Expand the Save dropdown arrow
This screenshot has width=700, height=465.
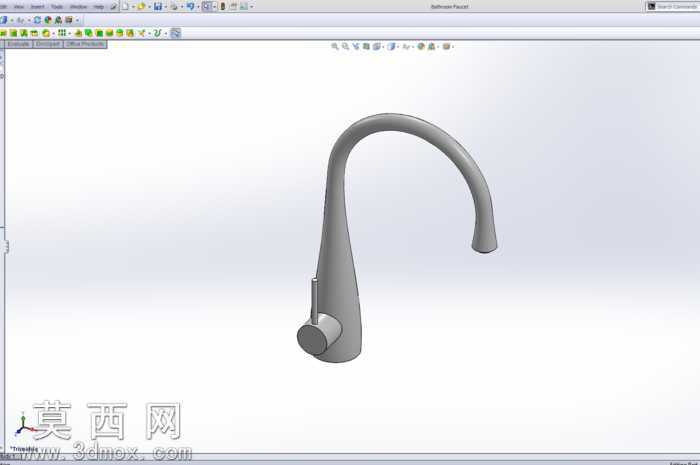(165, 7)
